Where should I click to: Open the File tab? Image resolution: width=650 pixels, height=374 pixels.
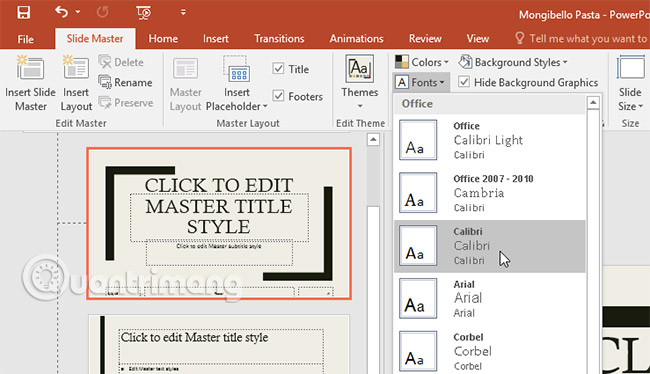[25, 39]
